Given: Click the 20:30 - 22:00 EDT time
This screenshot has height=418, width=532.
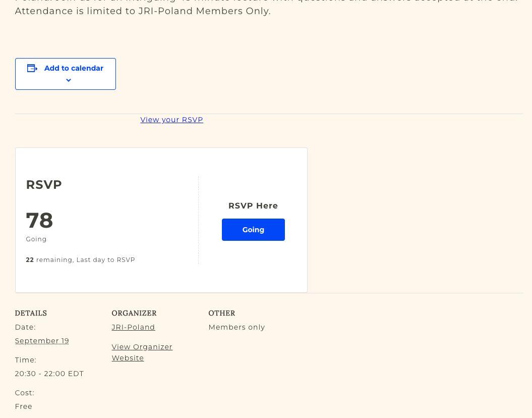Looking at the screenshot, I should tap(49, 374).
